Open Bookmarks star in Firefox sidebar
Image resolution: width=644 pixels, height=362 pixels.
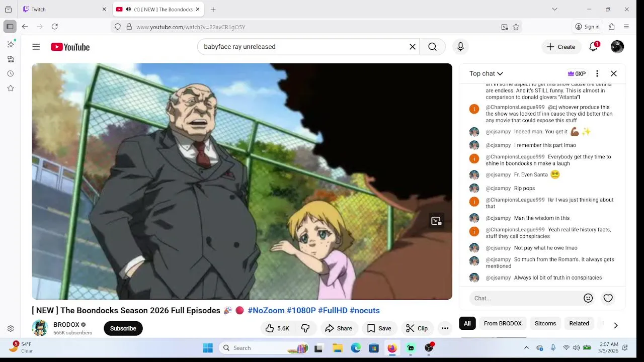coord(11,88)
